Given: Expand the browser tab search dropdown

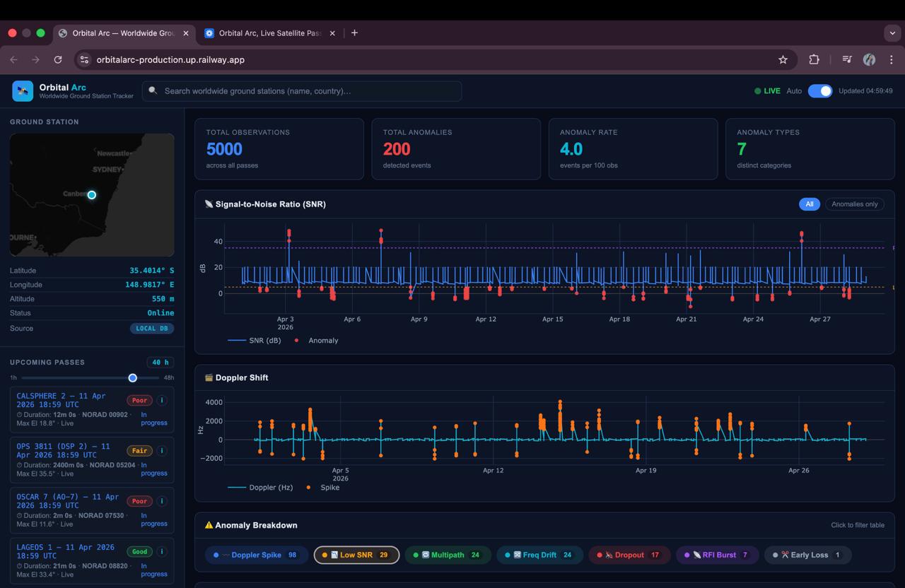Looking at the screenshot, I should 892,33.
